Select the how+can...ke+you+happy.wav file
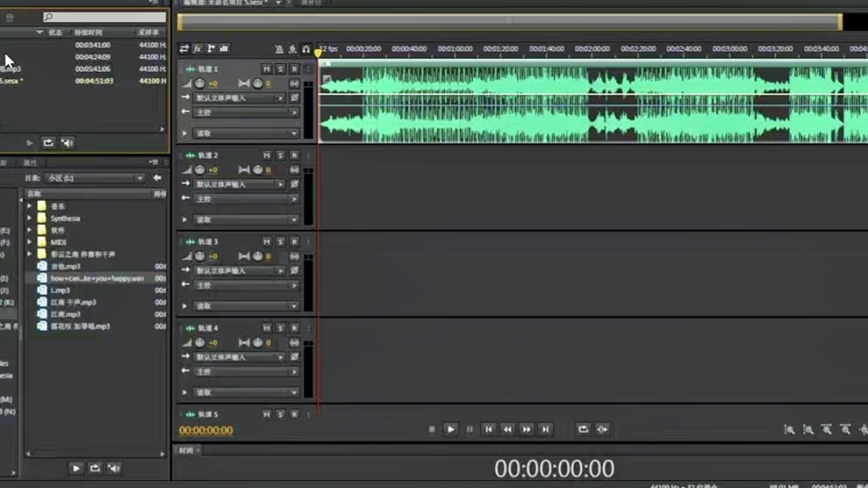 click(x=97, y=278)
